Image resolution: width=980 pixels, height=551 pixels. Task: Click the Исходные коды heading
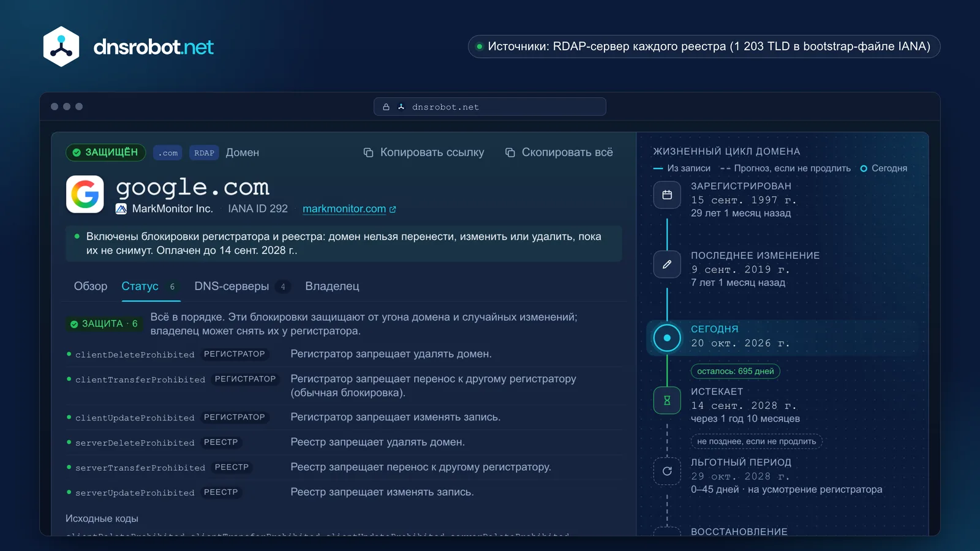click(102, 519)
